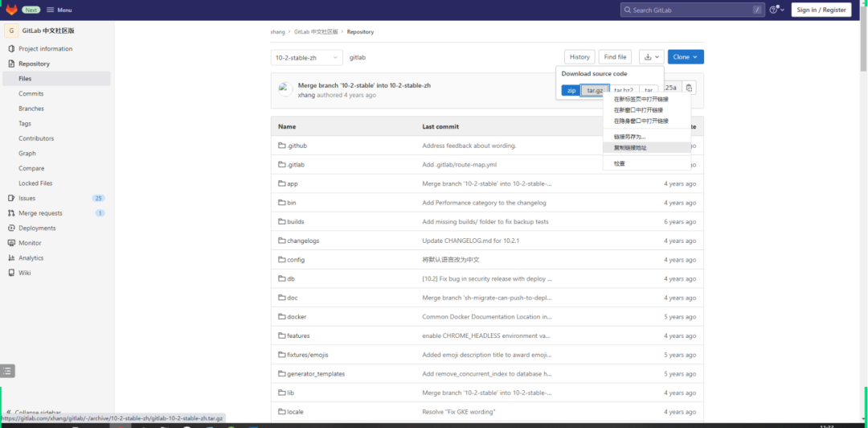Open the merge commit title link
Viewport: 868px width, 428px height.
pyautogui.click(x=364, y=85)
